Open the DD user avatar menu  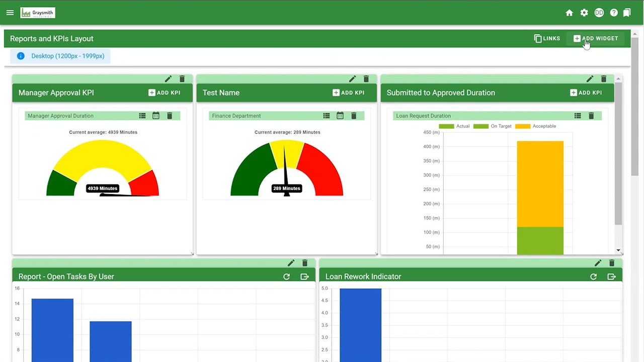tap(599, 13)
